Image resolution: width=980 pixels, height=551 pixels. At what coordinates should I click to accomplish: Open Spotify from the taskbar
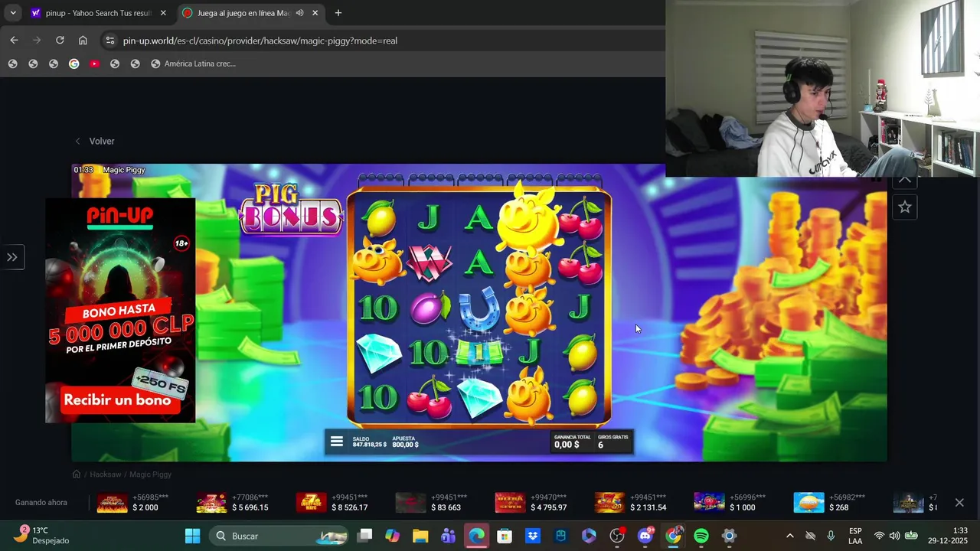point(701,536)
